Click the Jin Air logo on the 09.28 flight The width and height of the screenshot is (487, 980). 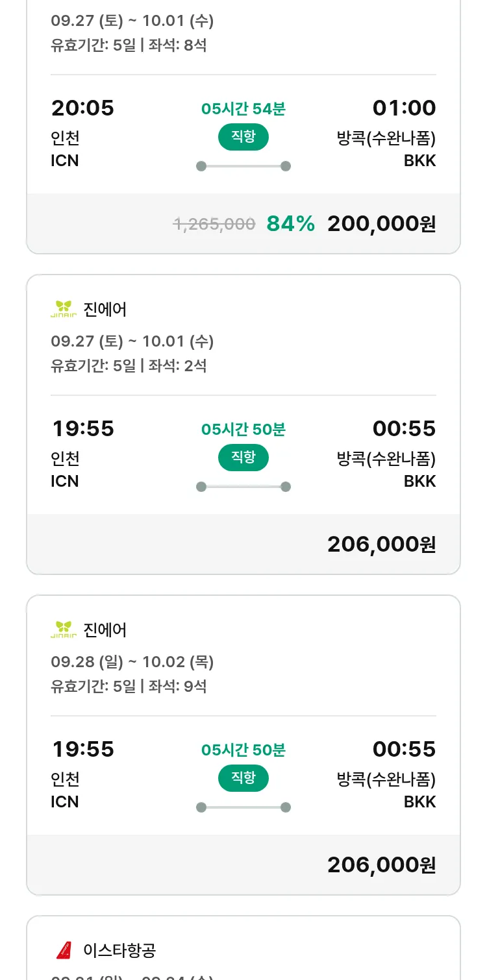(63, 630)
